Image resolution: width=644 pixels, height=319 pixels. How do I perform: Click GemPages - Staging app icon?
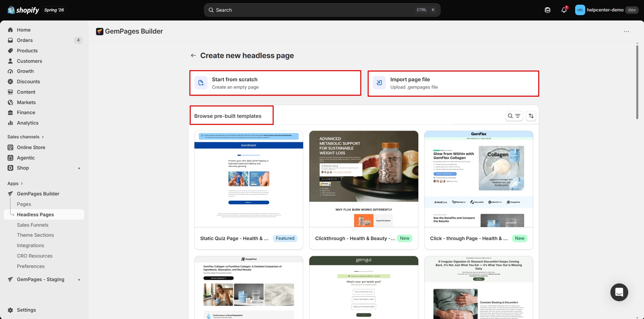coord(10,279)
